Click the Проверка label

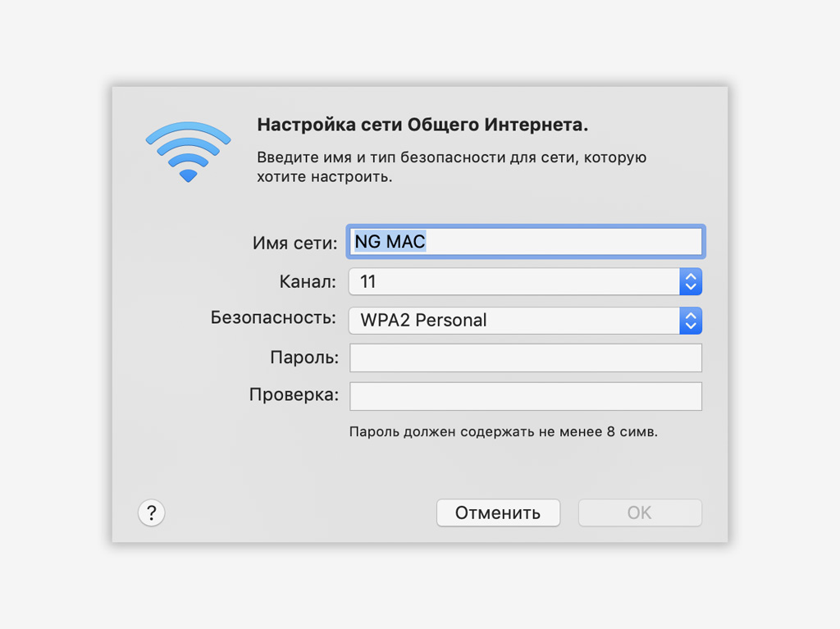click(x=294, y=394)
